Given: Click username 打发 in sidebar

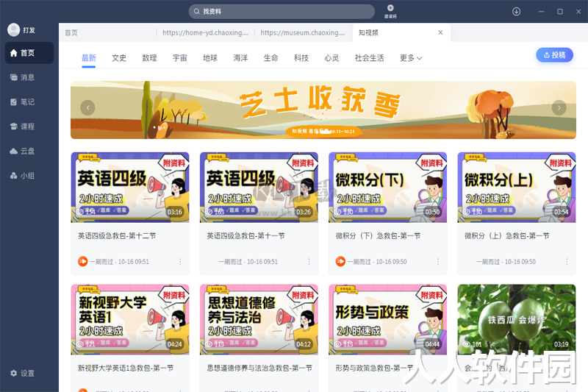Looking at the screenshot, I should click(29, 30).
